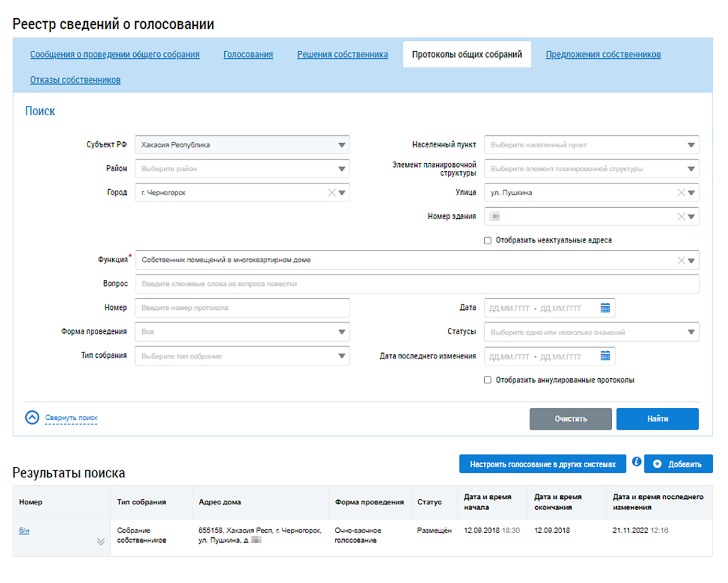Open the Номер здания dropdown arrow
Viewport: 728px width, 583px height.
tap(691, 217)
